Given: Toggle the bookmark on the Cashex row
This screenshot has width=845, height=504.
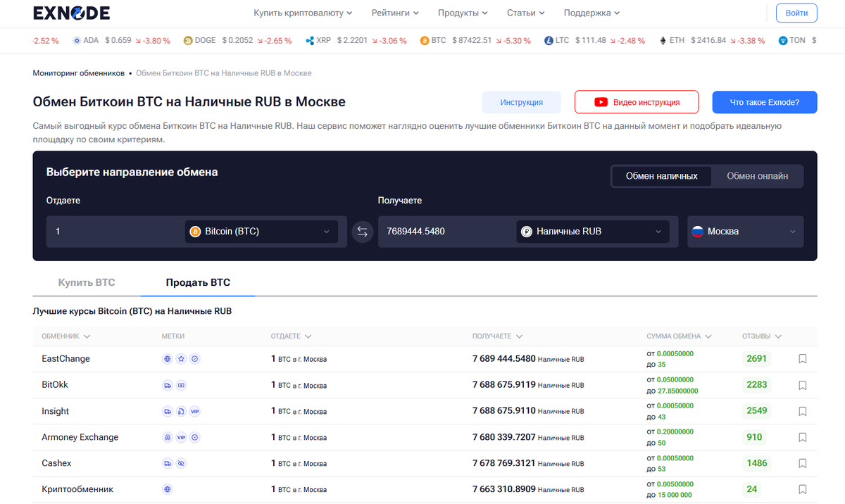Looking at the screenshot, I should (802, 463).
